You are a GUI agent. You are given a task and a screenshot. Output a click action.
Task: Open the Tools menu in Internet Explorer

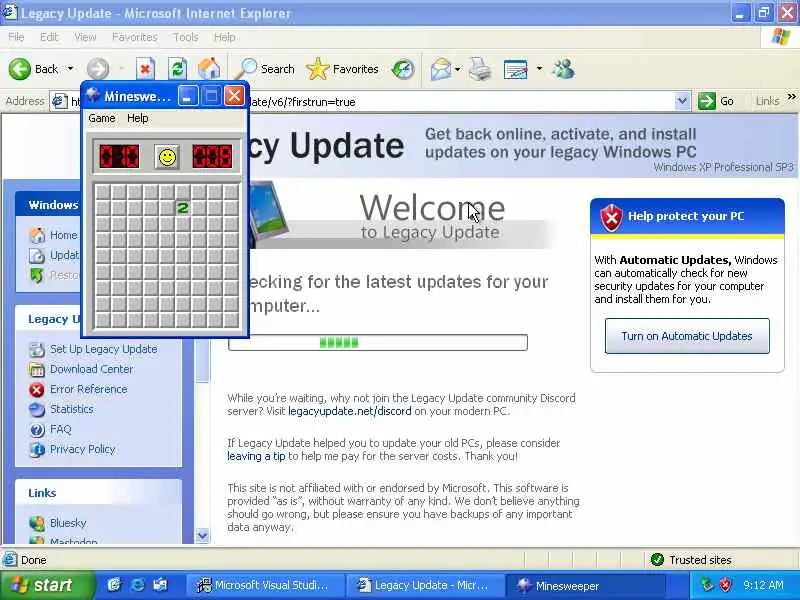186,37
